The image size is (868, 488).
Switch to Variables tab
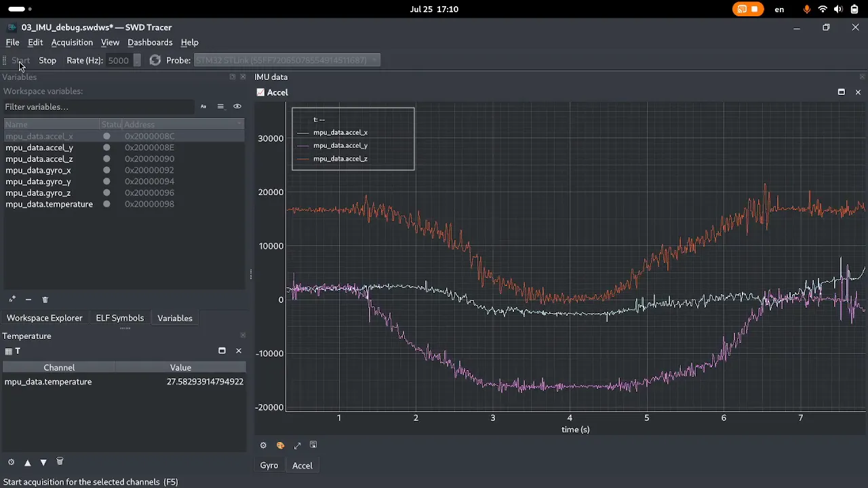(175, 318)
